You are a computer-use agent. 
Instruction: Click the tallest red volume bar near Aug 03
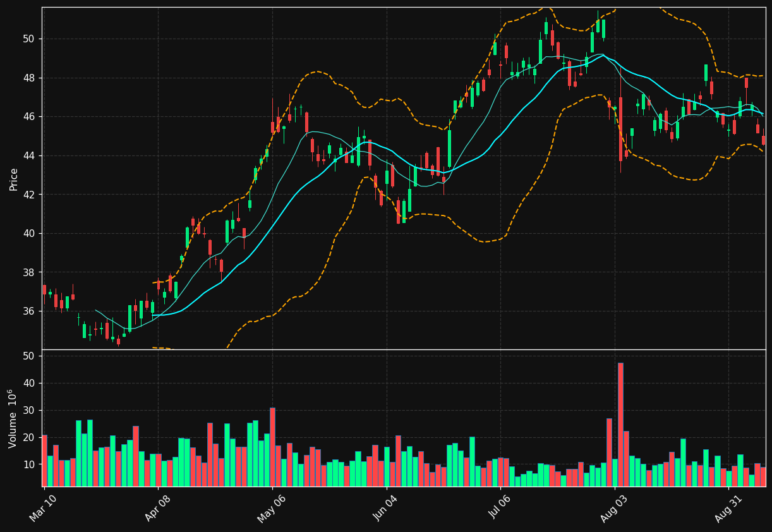[620, 425]
